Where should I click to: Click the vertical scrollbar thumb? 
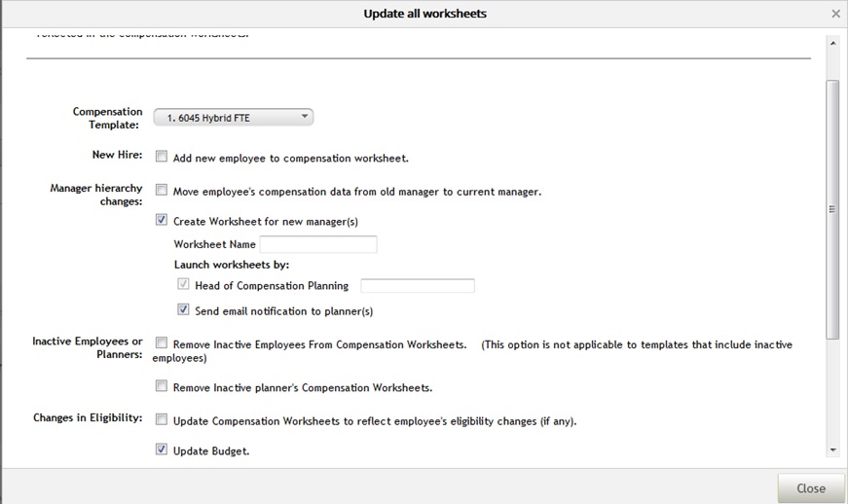(x=832, y=209)
